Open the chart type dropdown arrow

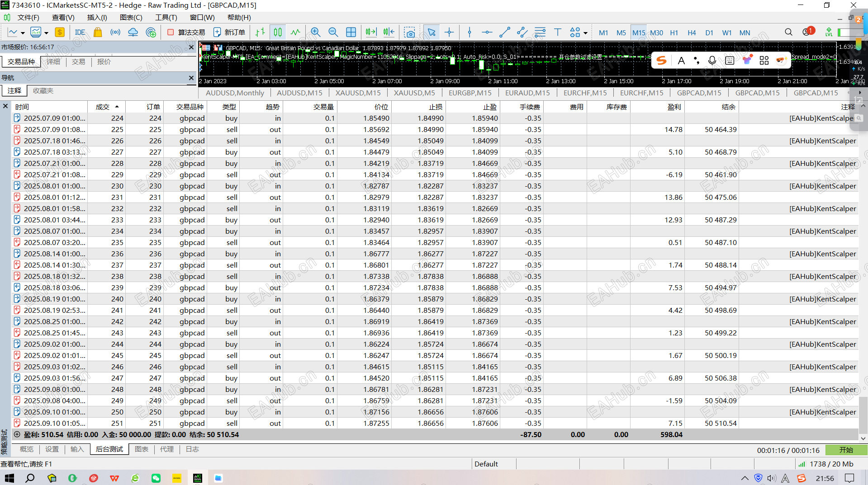click(23, 33)
